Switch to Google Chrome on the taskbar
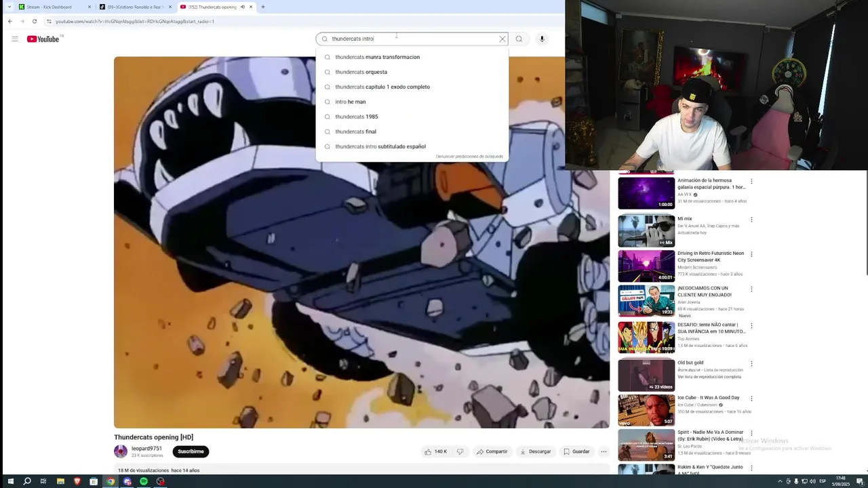Image resolution: width=868 pixels, height=488 pixels. (x=111, y=481)
